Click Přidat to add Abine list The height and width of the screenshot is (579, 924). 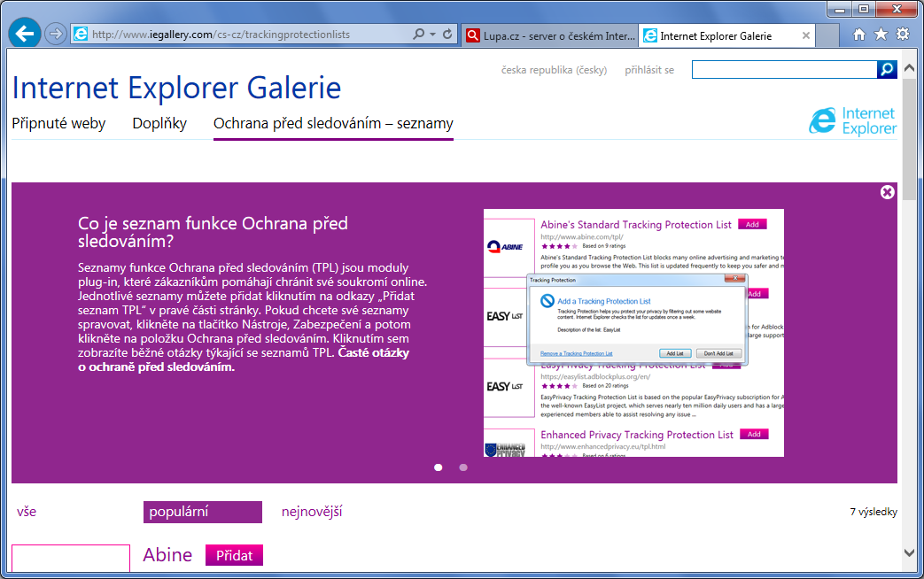(235, 555)
